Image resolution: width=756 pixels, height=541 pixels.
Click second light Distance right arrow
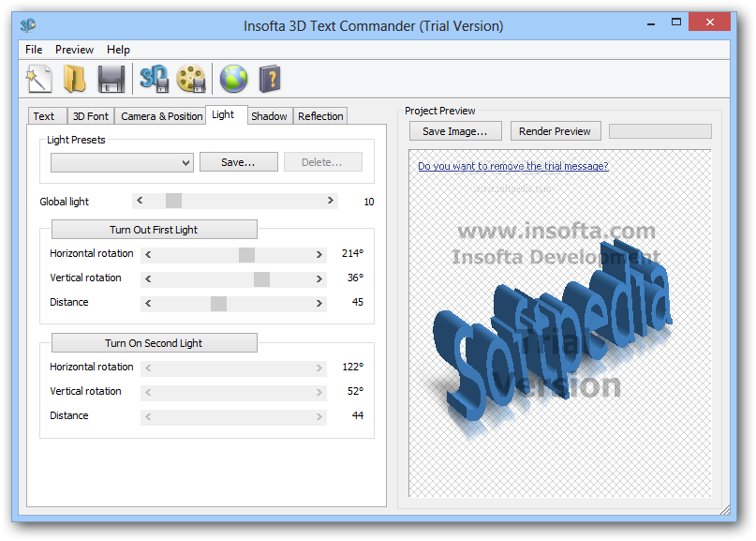319,417
